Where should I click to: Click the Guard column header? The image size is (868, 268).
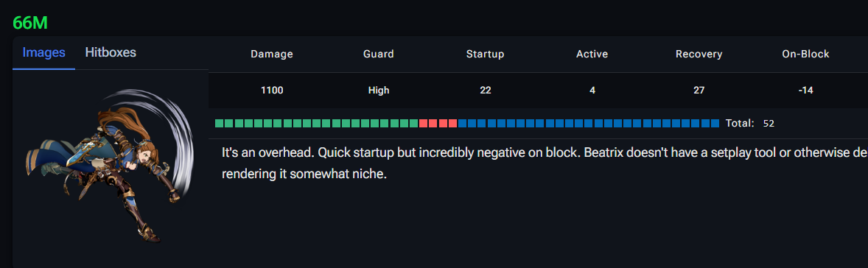coord(379,54)
